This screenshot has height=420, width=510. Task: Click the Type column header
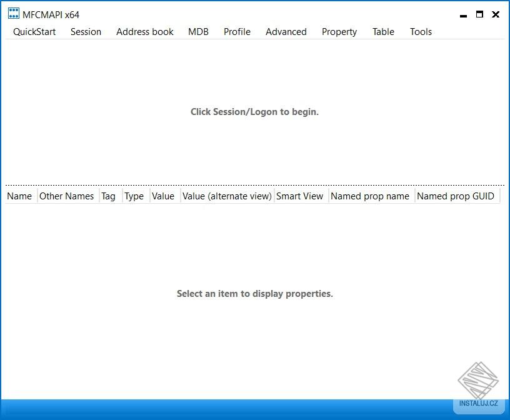point(136,196)
